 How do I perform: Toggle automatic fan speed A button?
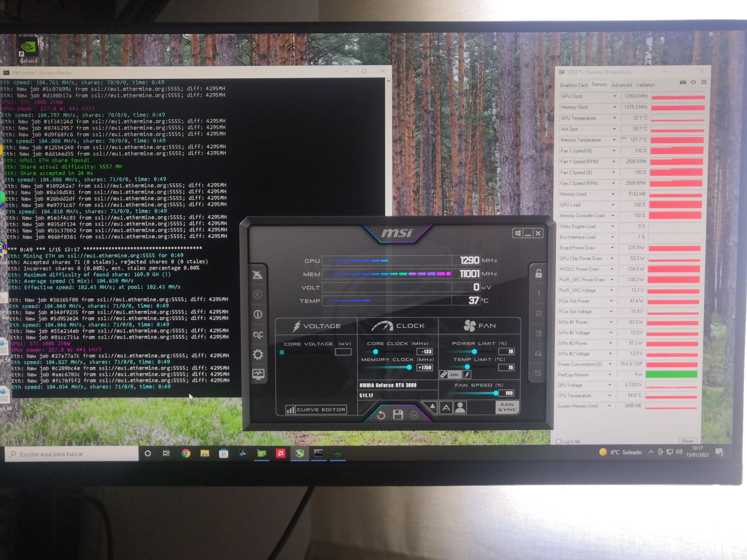(x=446, y=408)
